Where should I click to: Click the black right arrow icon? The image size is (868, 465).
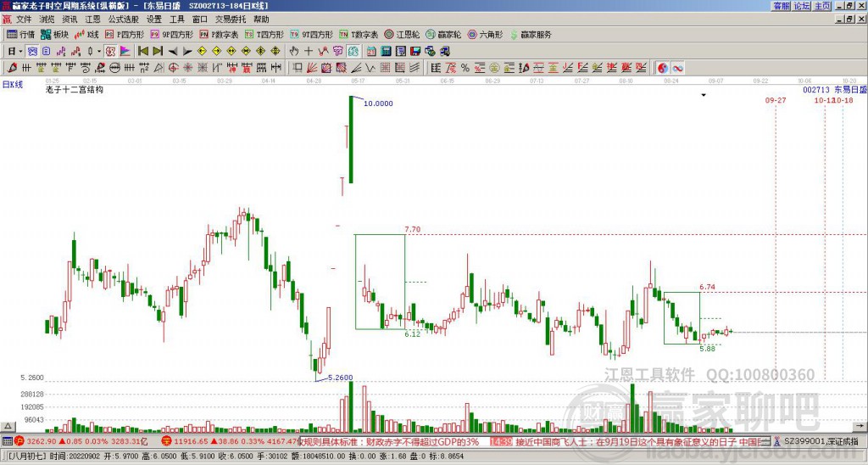187,52
